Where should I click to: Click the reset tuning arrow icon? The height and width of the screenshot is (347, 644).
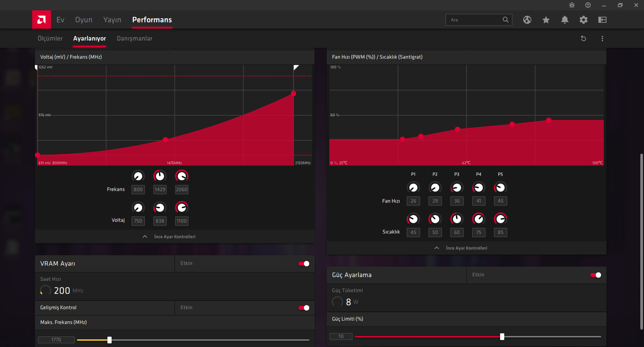pos(584,39)
